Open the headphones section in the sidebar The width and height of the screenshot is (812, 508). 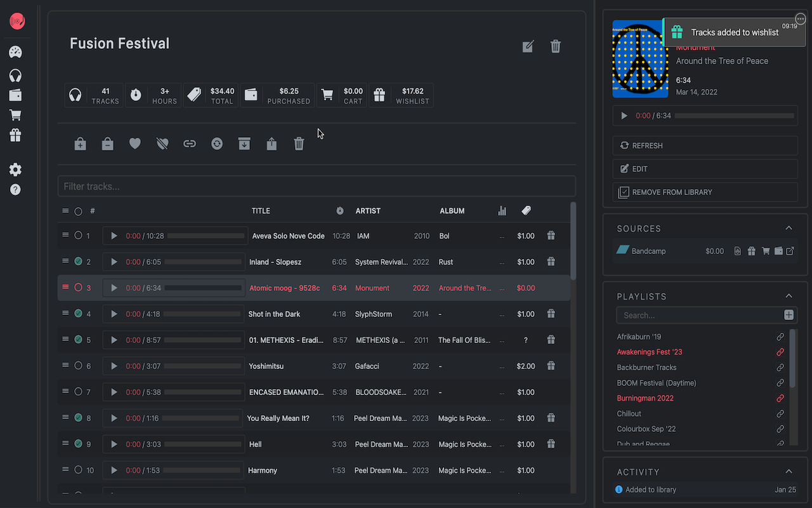(x=16, y=76)
